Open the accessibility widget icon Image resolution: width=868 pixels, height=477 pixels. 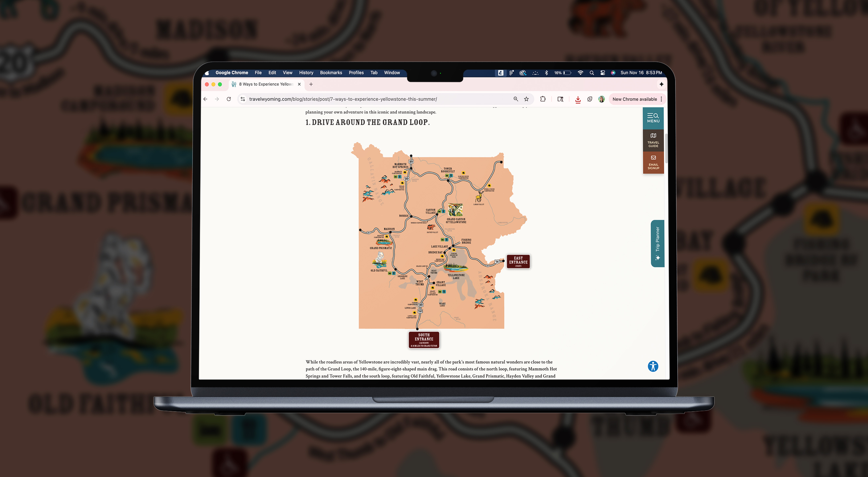point(653,366)
